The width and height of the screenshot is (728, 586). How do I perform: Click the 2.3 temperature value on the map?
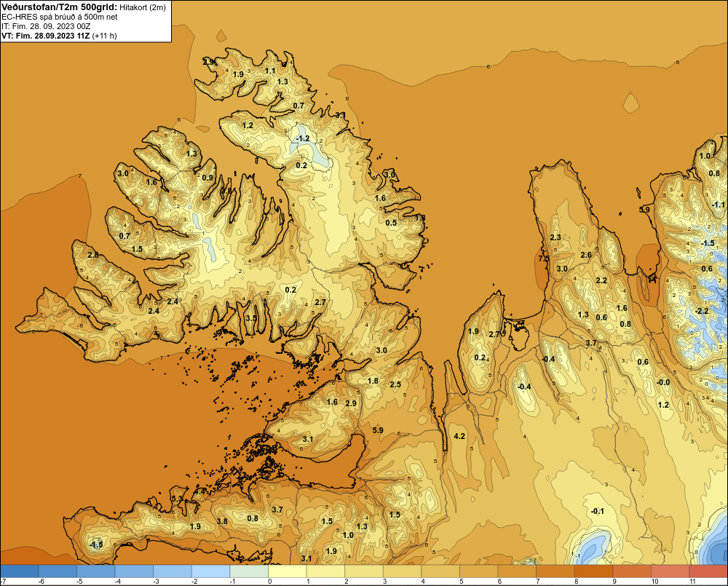click(x=555, y=237)
